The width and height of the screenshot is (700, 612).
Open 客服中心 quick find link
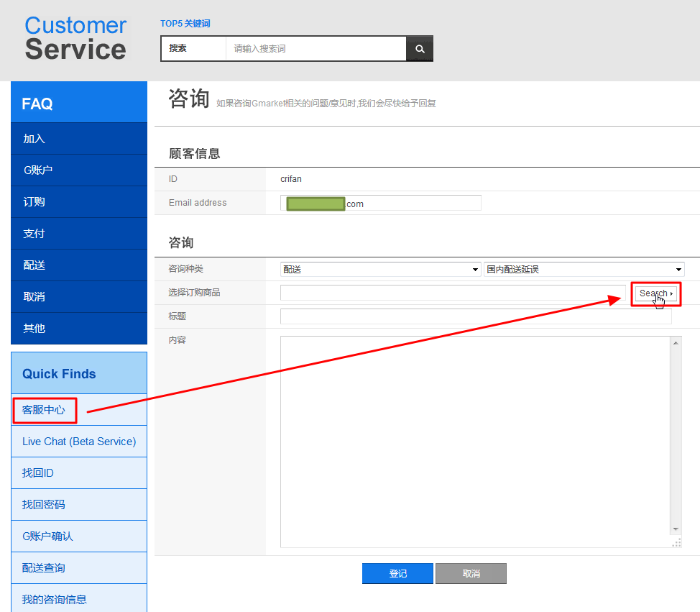[44, 410]
